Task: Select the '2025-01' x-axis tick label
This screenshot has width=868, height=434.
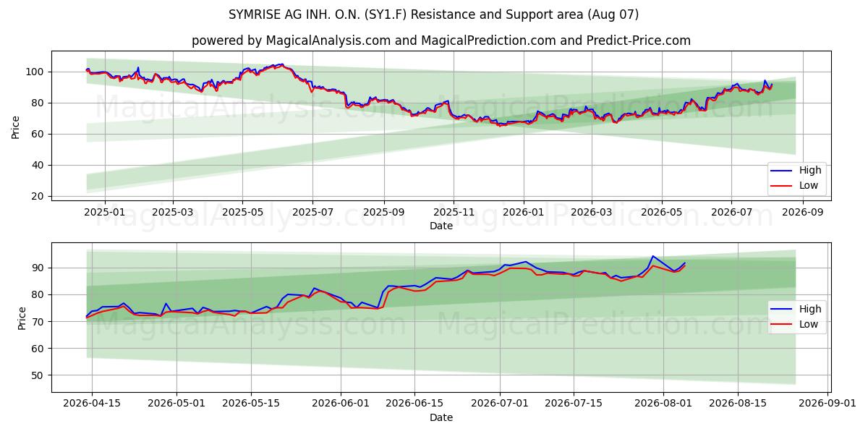Action: 105,212
